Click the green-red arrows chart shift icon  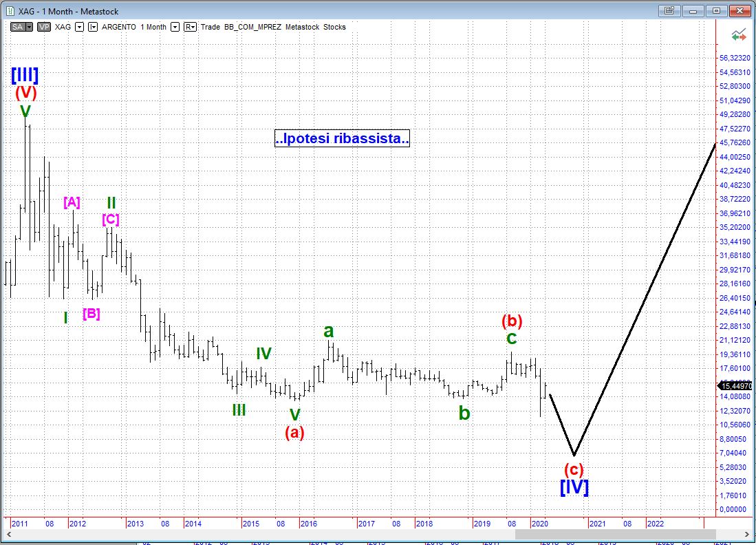[739, 34]
